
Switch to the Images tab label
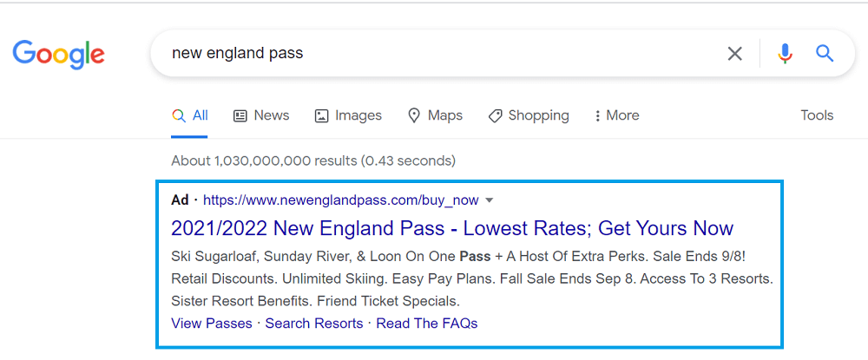pos(358,115)
